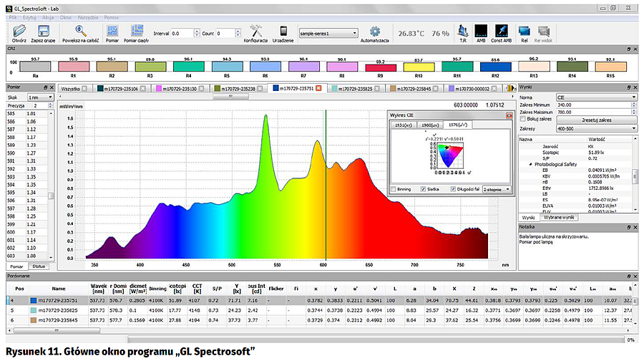Click Powiększ na całość zoom icon
The image size is (644, 361).
(80, 31)
